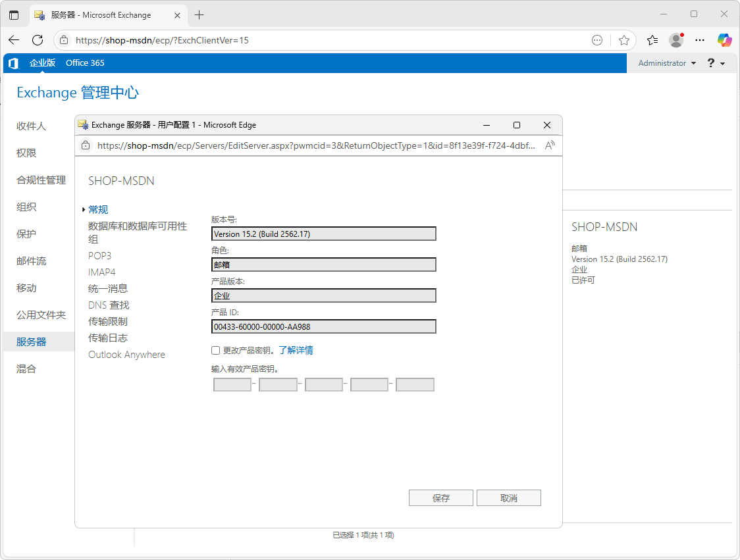The width and height of the screenshot is (740, 560).
Task: Open Edge favorites list icon
Action: [x=652, y=40]
